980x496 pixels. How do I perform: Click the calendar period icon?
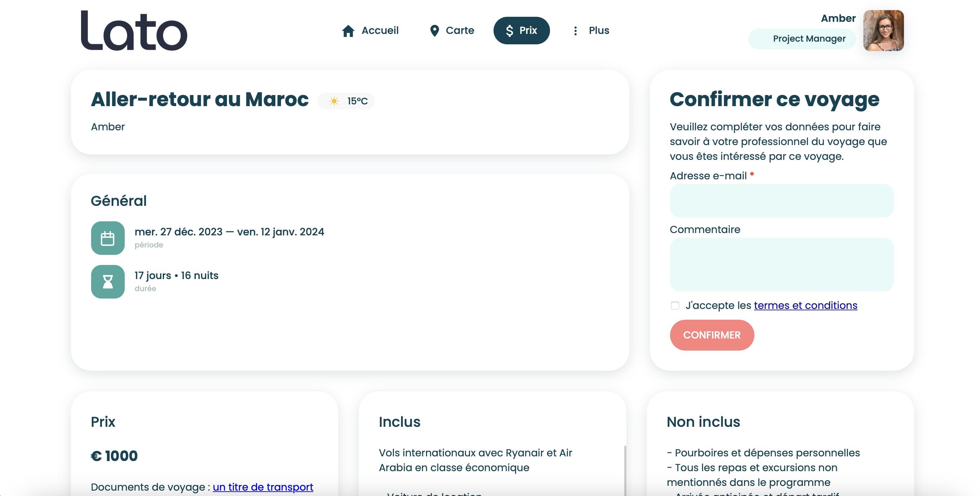pos(108,238)
